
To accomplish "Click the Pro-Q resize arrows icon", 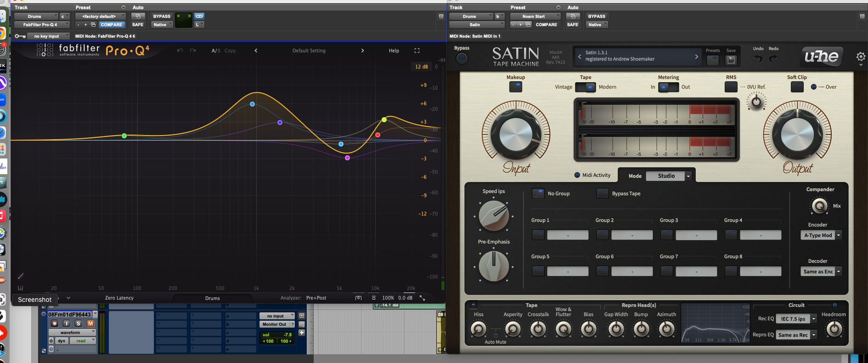I will pyautogui.click(x=422, y=298).
